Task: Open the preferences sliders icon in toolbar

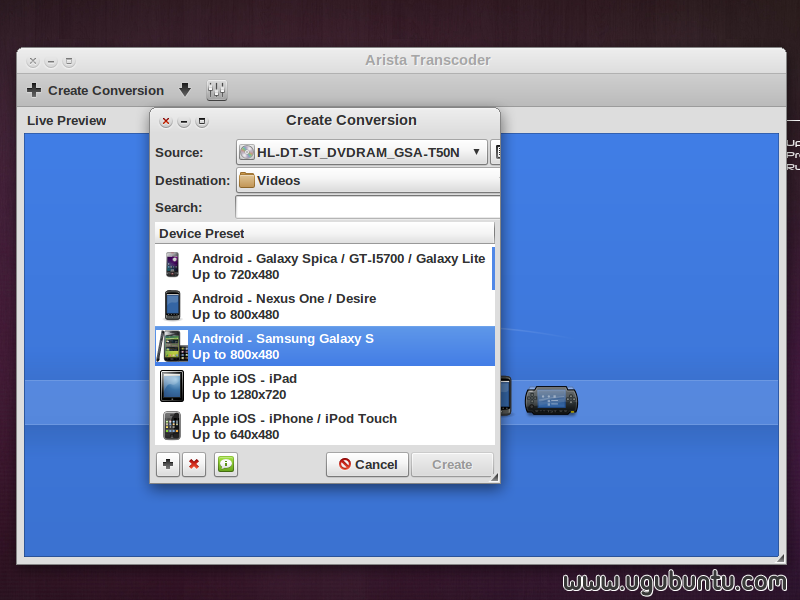Action: pyautogui.click(x=217, y=90)
